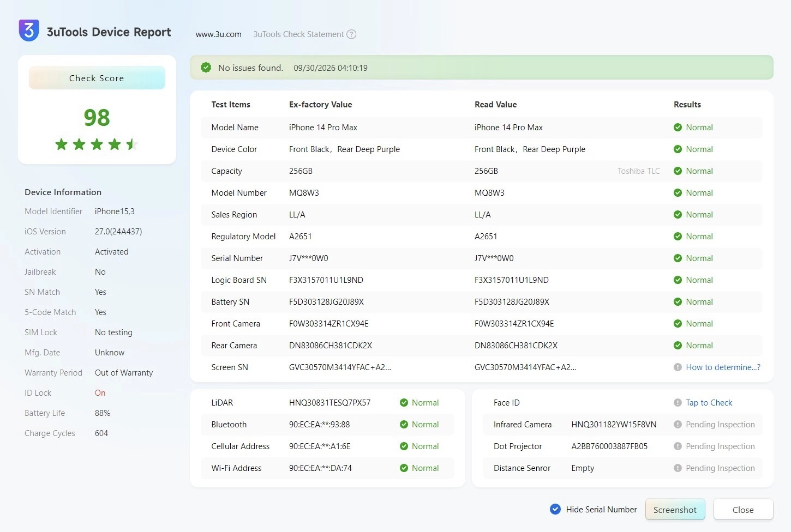Screen dimensions: 791x532
Task: Click the 3uTools logo icon
Action: click(29, 31)
